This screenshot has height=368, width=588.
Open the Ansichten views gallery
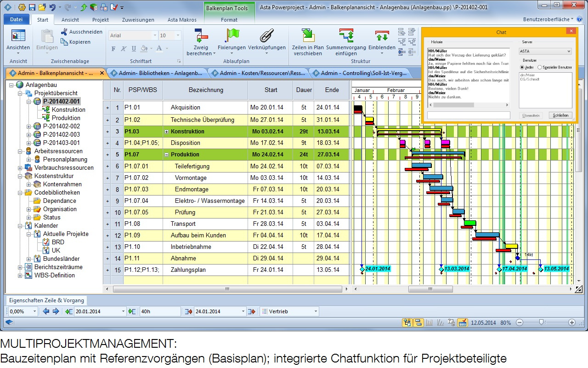coord(18,41)
